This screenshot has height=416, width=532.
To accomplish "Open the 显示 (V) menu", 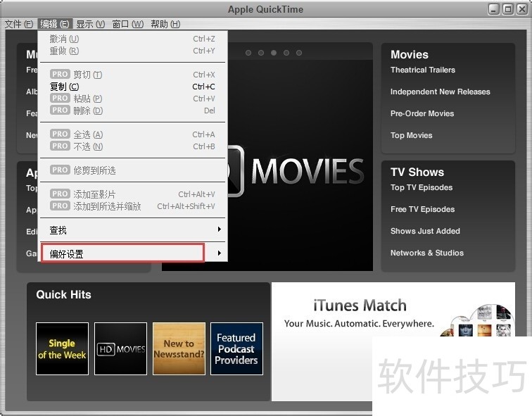I will pos(90,24).
